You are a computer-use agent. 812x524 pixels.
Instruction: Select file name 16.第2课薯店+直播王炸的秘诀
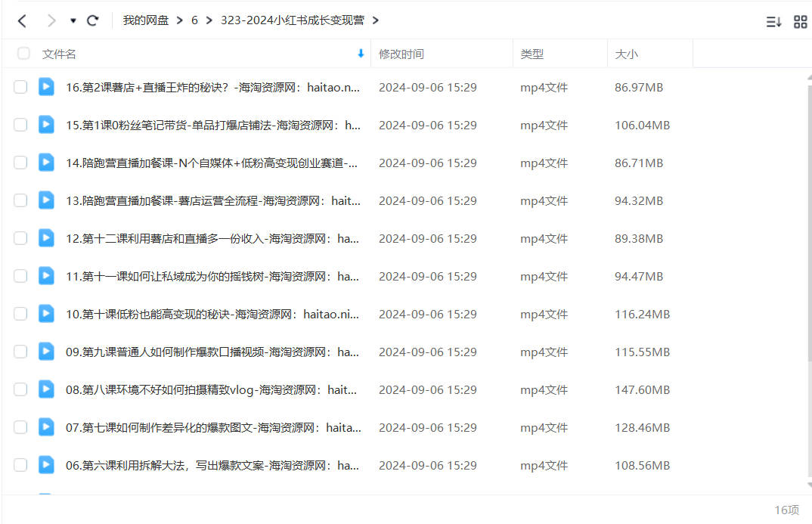(212, 88)
